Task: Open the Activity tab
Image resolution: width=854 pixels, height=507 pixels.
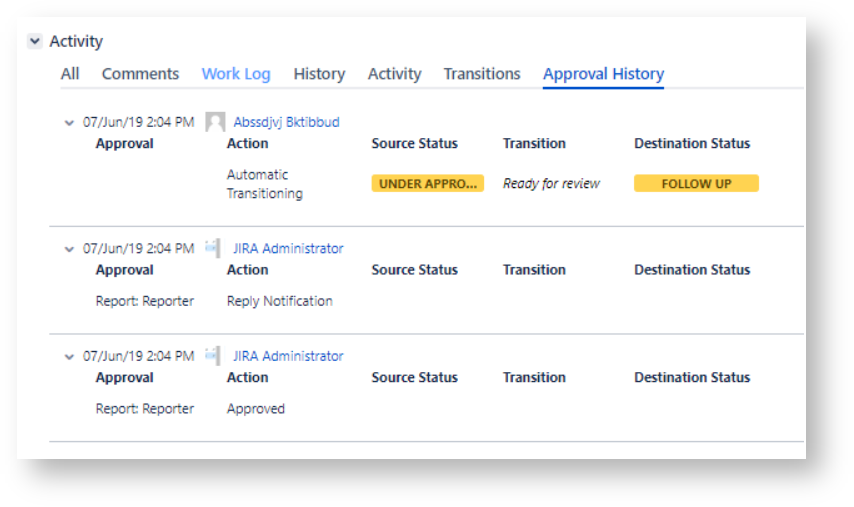Action: [394, 74]
